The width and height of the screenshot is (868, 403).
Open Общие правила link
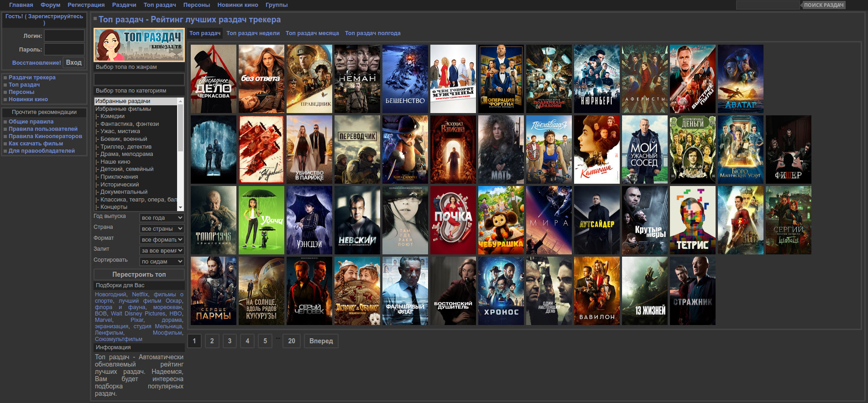[31, 122]
